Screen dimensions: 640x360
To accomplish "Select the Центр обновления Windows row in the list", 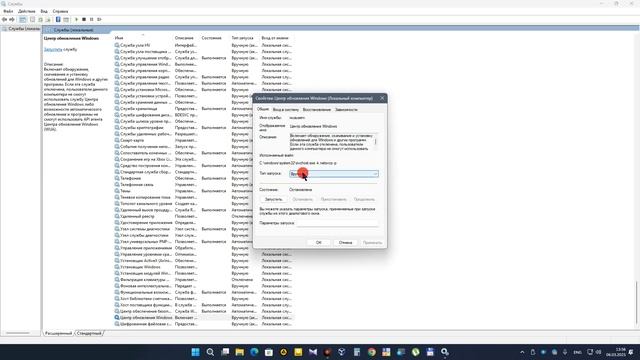I will click(x=203, y=317).
